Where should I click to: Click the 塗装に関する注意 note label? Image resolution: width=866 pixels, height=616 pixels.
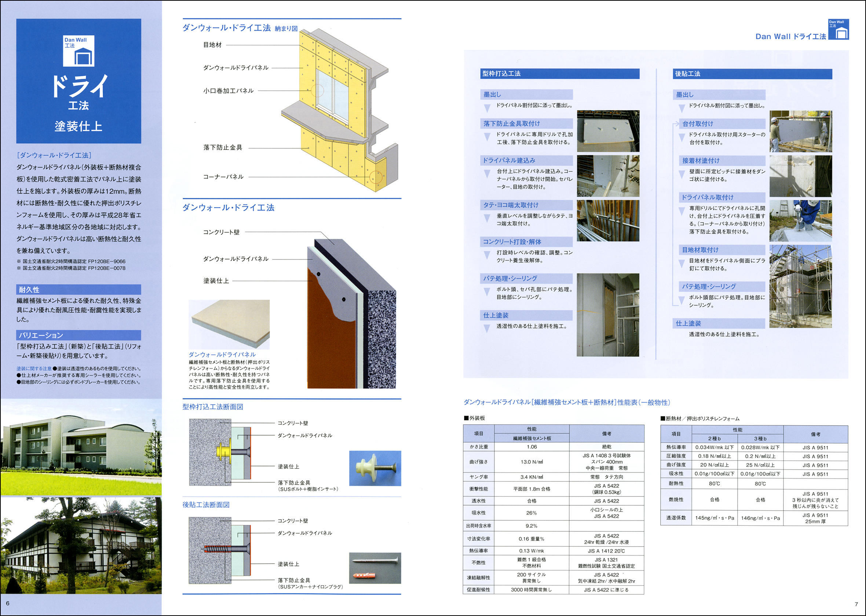coord(34,368)
